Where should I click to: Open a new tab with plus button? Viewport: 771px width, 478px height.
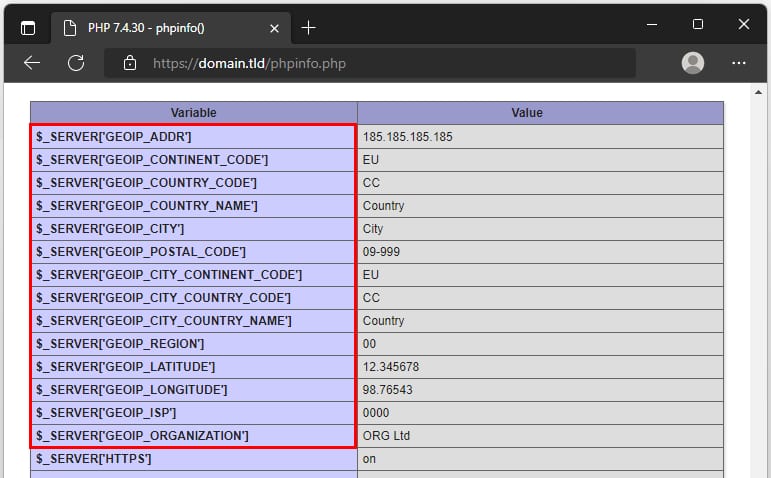tap(308, 27)
